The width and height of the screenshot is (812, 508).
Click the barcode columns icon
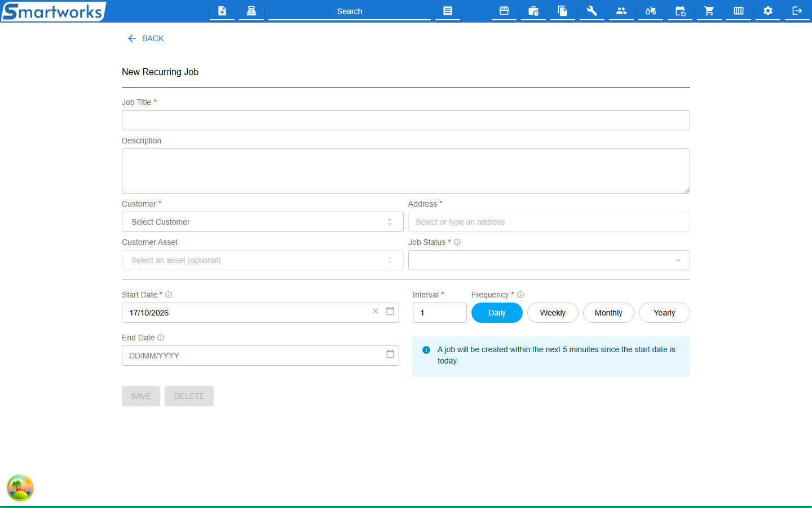[739, 11]
